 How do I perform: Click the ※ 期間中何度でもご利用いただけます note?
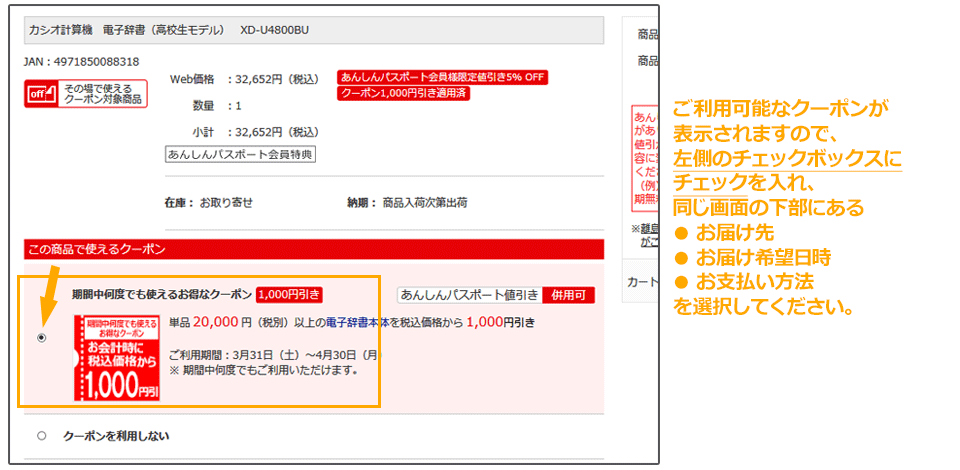[263, 370]
